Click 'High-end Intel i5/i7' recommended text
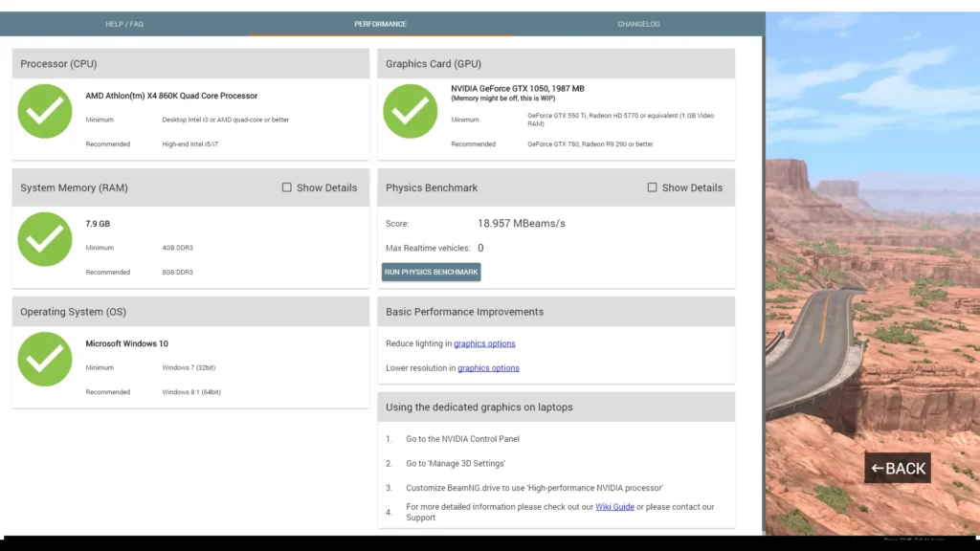980x551 pixels. (190, 144)
